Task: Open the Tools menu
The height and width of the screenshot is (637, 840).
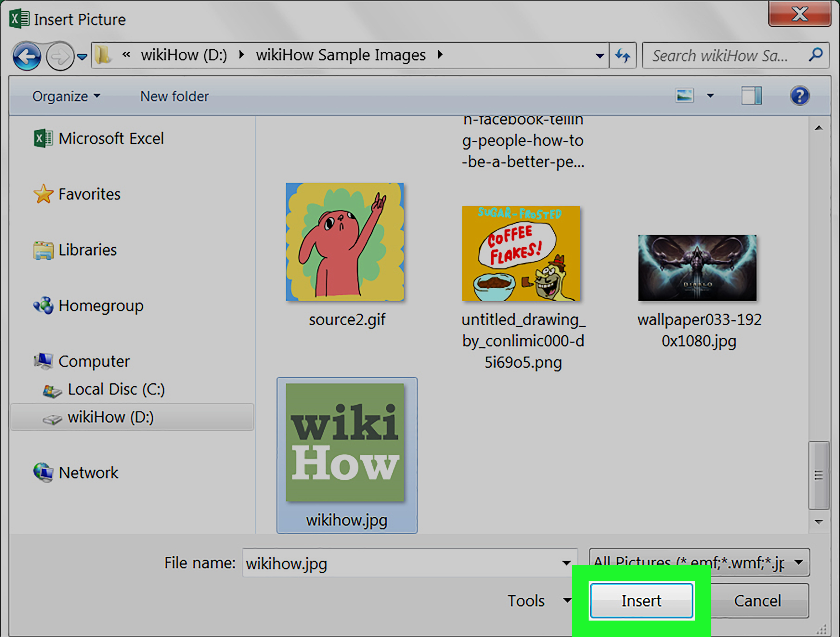Action: coord(540,601)
